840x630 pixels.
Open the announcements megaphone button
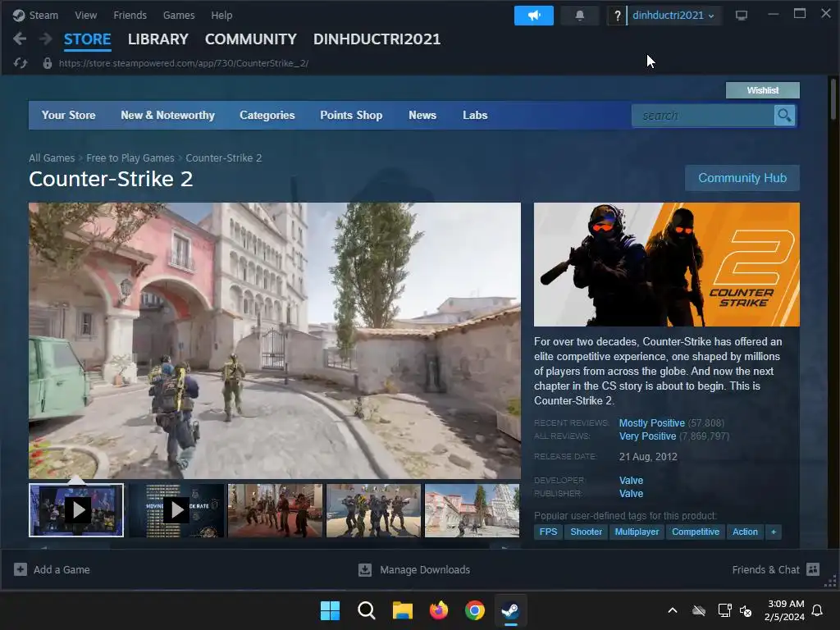(x=533, y=16)
